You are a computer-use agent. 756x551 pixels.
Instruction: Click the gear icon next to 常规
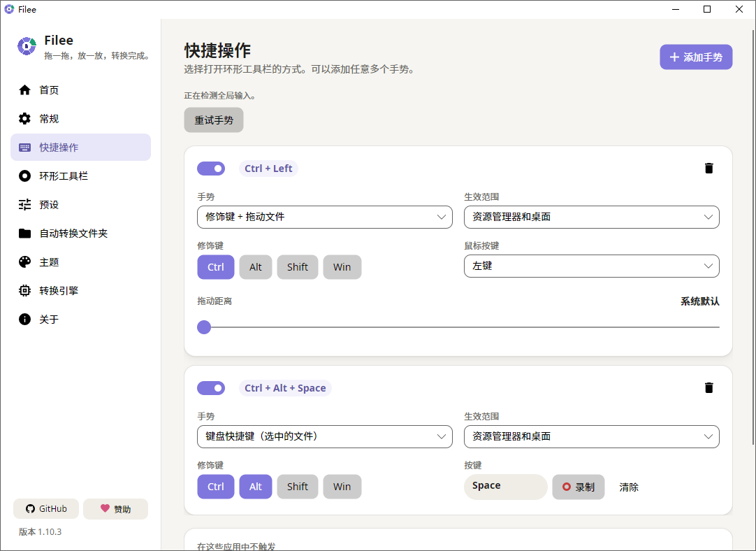point(24,119)
